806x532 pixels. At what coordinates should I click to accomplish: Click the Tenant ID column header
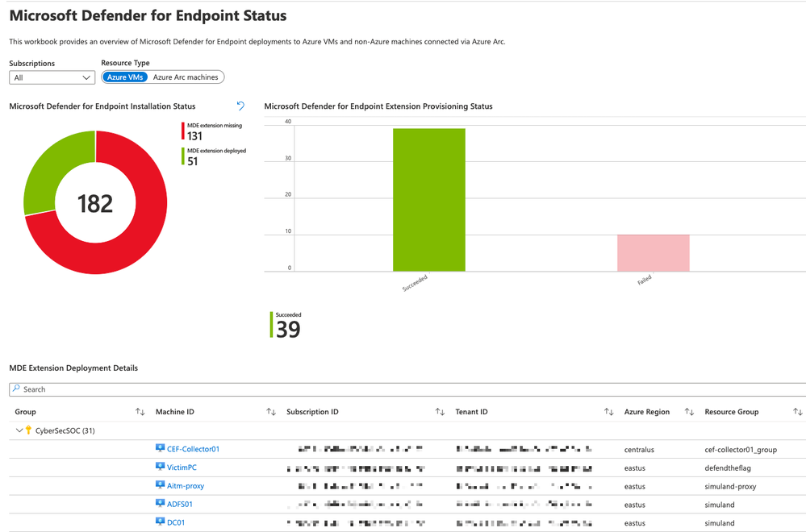pos(471,412)
